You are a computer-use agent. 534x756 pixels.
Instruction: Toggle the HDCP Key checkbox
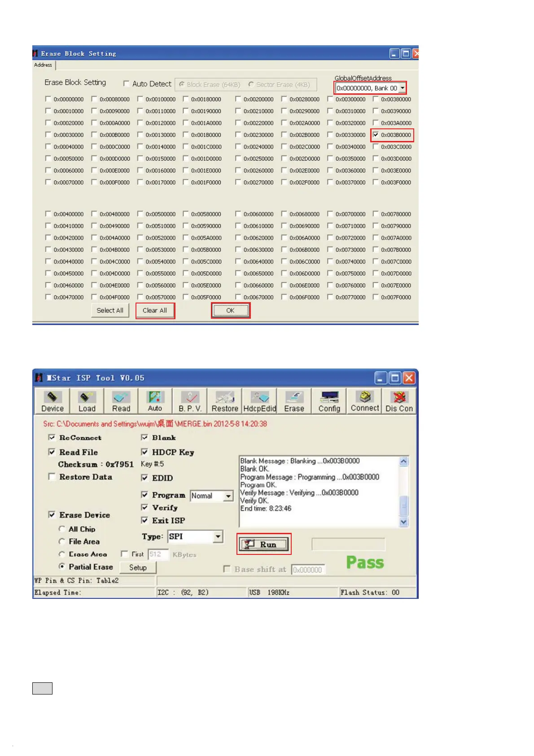click(144, 452)
